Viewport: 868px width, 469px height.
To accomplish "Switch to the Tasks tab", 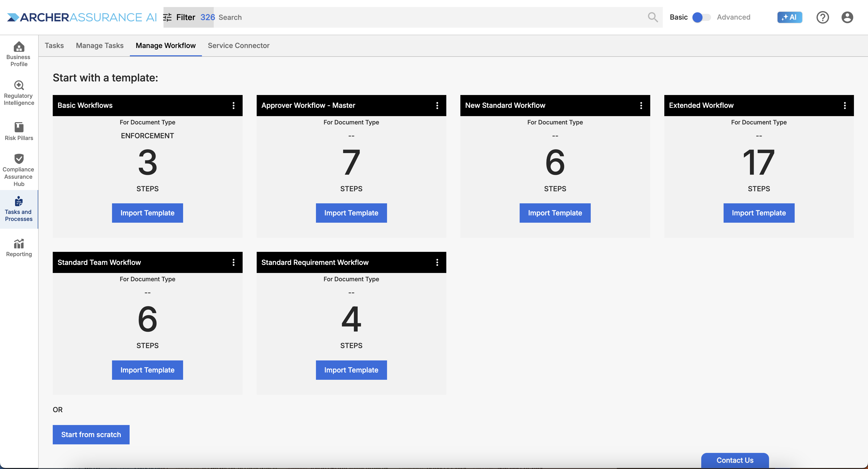I will (54, 45).
